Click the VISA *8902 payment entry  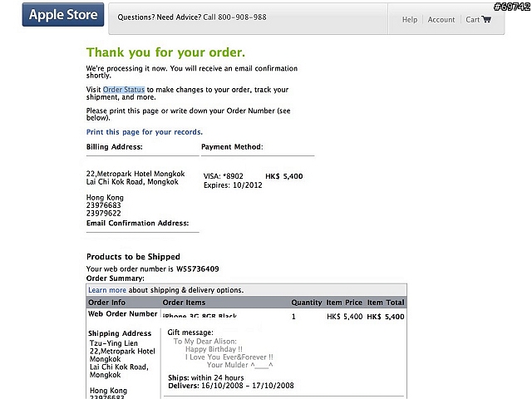[x=224, y=176]
